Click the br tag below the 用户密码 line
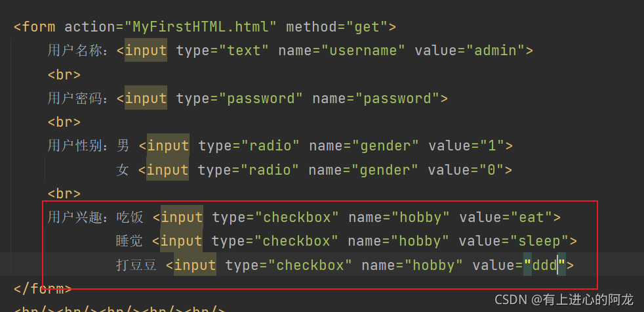Screen dimensions: 644x312 [x=64, y=122]
